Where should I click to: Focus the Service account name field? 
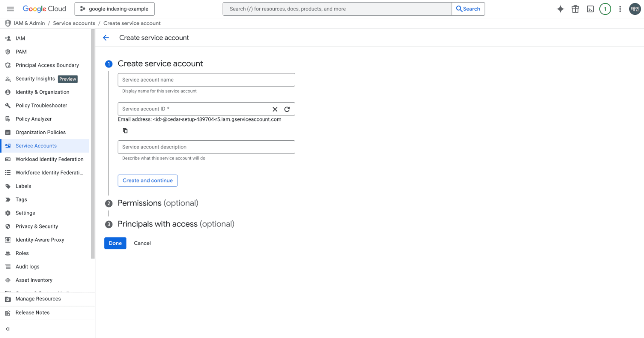coord(206,80)
